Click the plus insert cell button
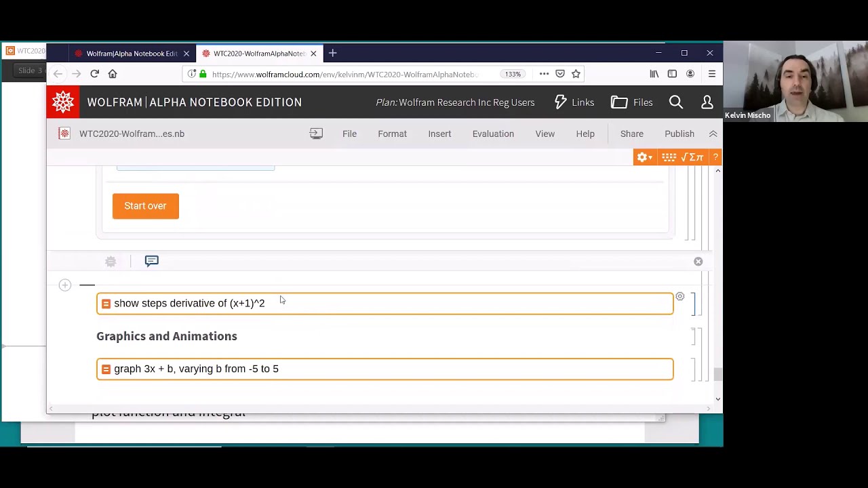This screenshot has height=488, width=868. (x=64, y=285)
